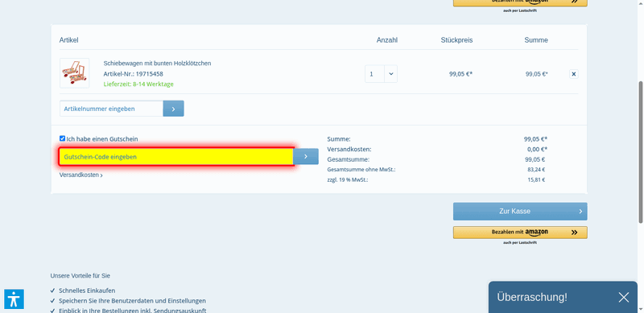Click 'Lieferzeit: 8-14 Werktage'
The width and height of the screenshot is (644, 313).
[138, 84]
